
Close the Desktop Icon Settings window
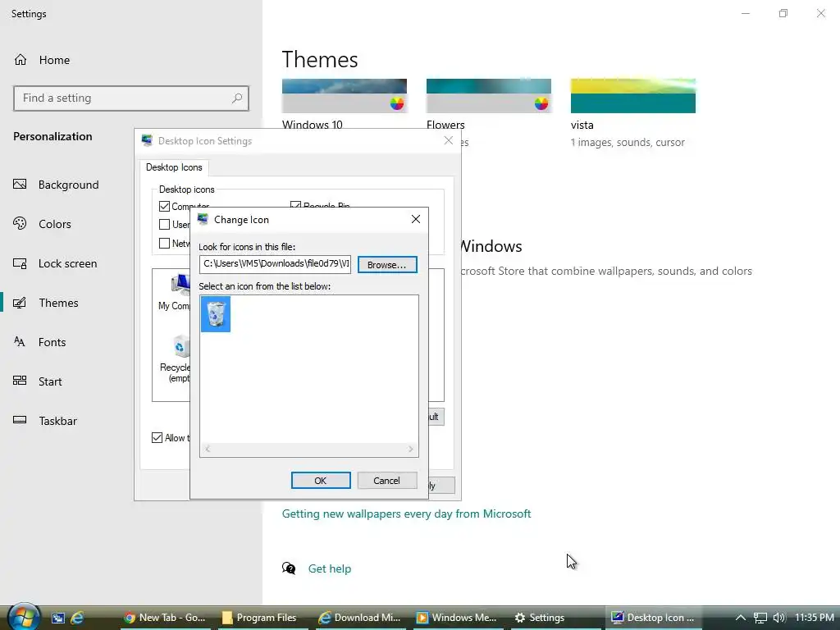point(449,140)
